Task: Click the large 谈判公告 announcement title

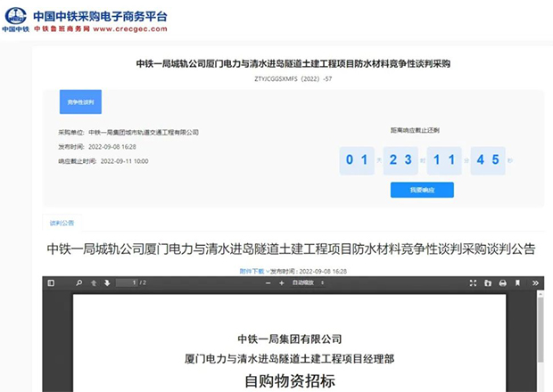Action: [x=292, y=249]
